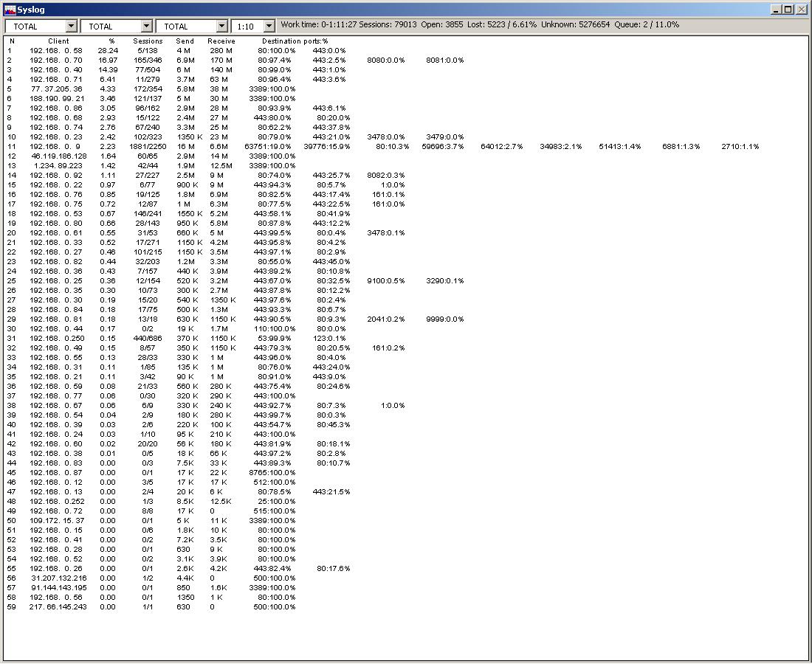
Task: Click the Receive column header
Action: pos(221,41)
